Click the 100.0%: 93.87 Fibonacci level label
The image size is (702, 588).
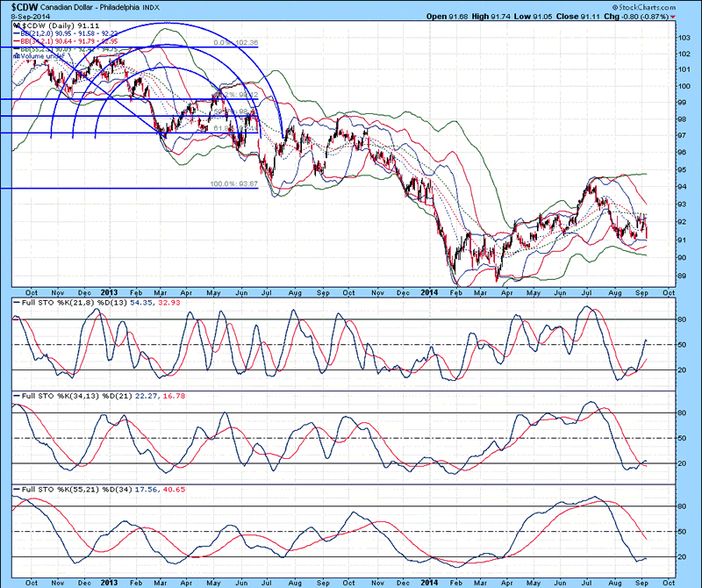pos(233,184)
